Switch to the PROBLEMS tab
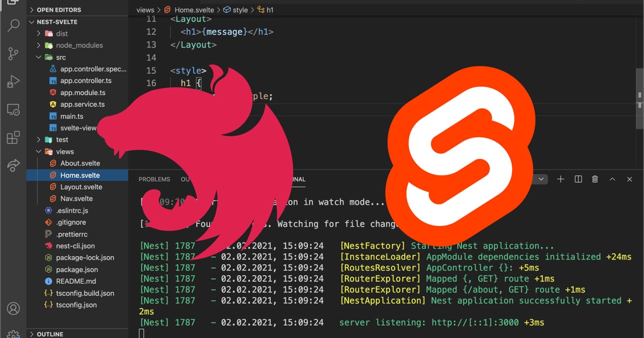Image resolution: width=644 pixels, height=338 pixels. 154,179
